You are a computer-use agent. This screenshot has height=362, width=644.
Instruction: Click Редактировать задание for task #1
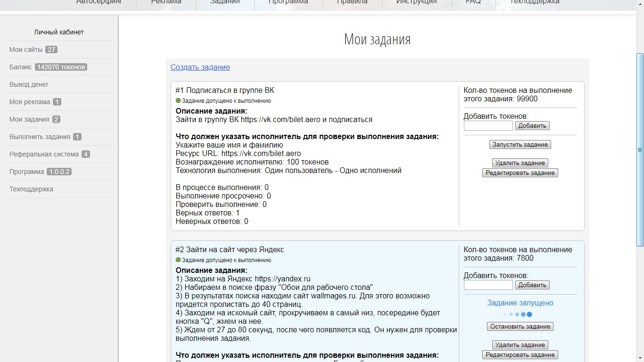520,173
